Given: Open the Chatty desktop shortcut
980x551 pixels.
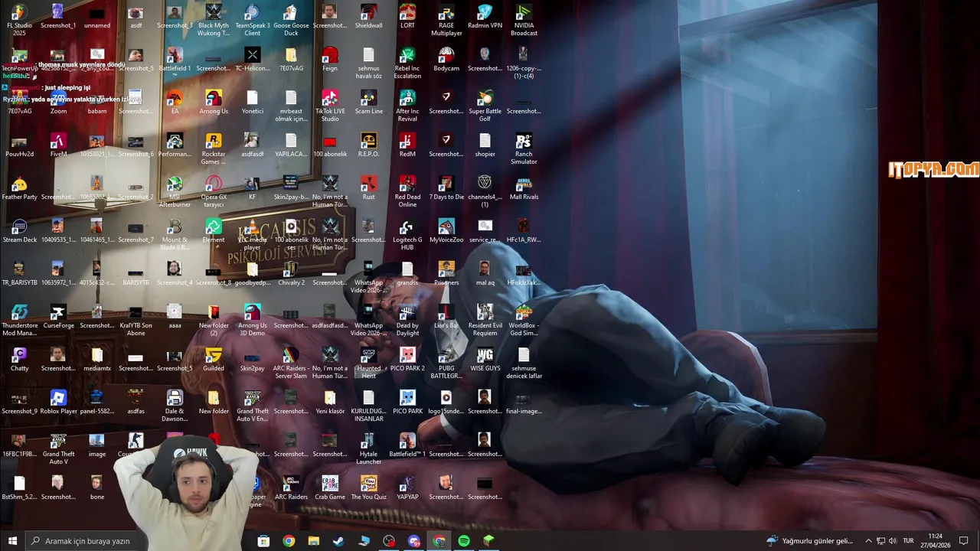Looking at the screenshot, I should 19,360.
